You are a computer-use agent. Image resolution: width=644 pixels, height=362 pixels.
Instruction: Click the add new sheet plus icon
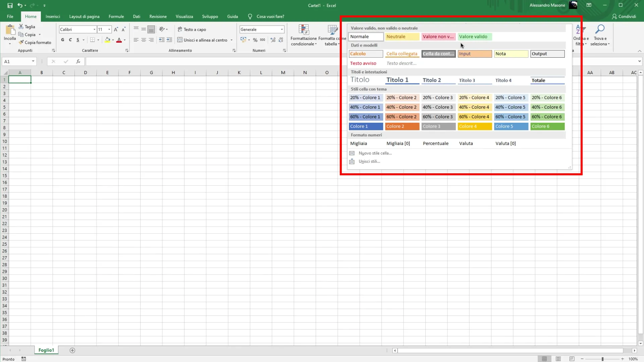point(72,350)
